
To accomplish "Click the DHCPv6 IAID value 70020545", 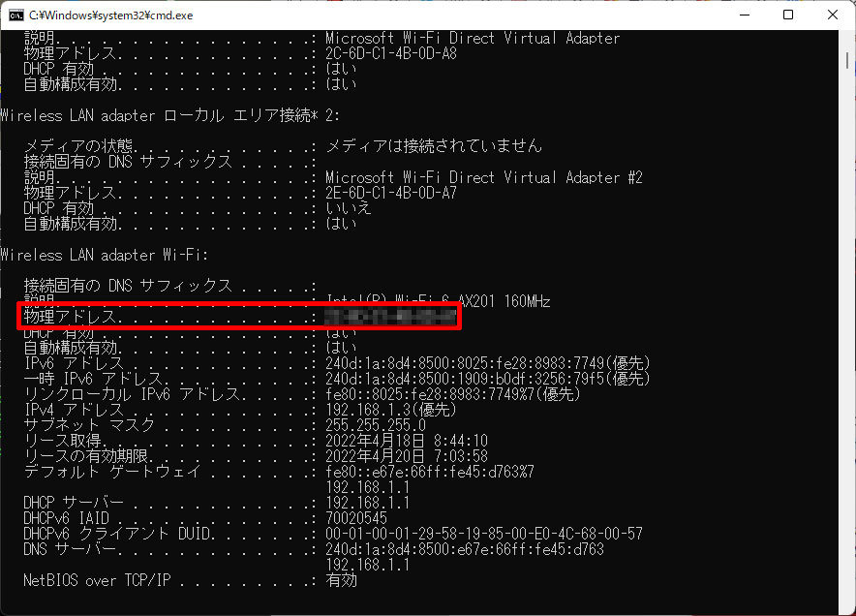I will [x=358, y=518].
